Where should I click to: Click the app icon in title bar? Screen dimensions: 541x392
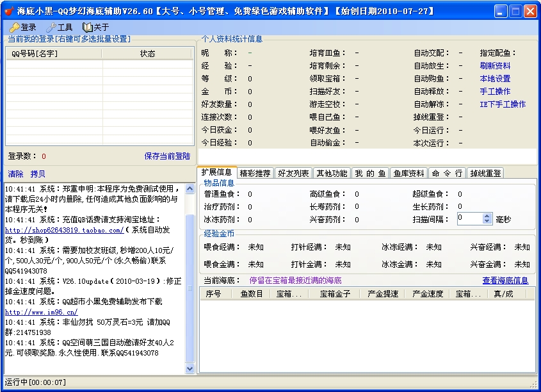[10, 11]
